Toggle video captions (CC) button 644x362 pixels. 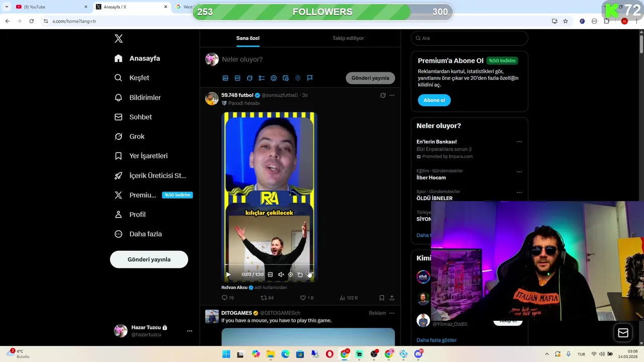(x=270, y=275)
